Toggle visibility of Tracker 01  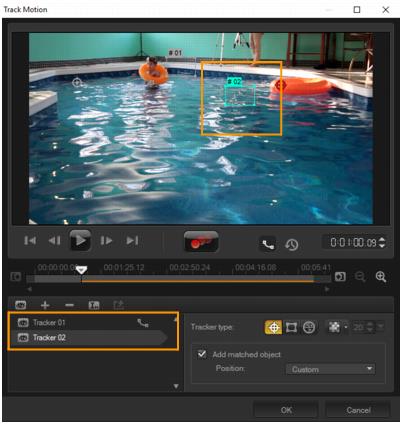point(23,322)
